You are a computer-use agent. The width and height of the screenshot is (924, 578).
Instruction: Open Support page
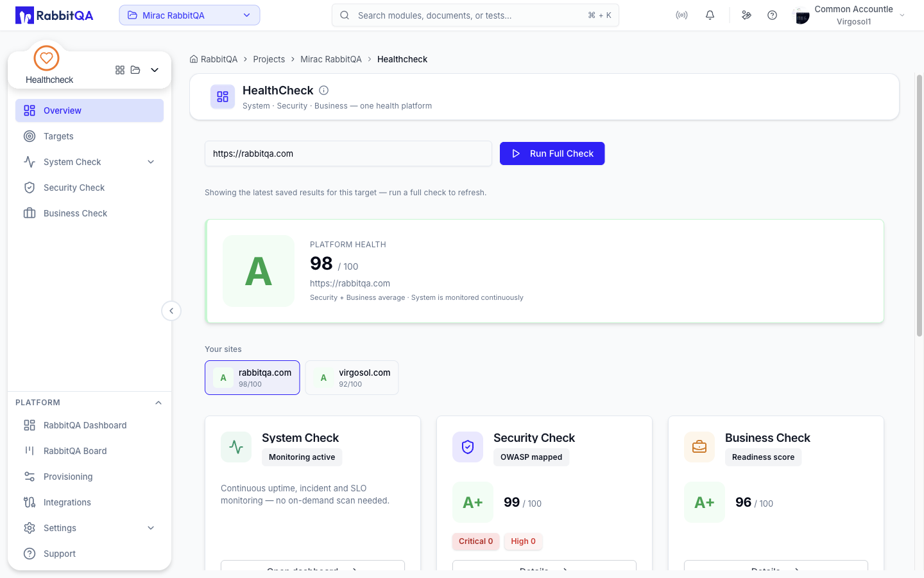click(x=89, y=554)
